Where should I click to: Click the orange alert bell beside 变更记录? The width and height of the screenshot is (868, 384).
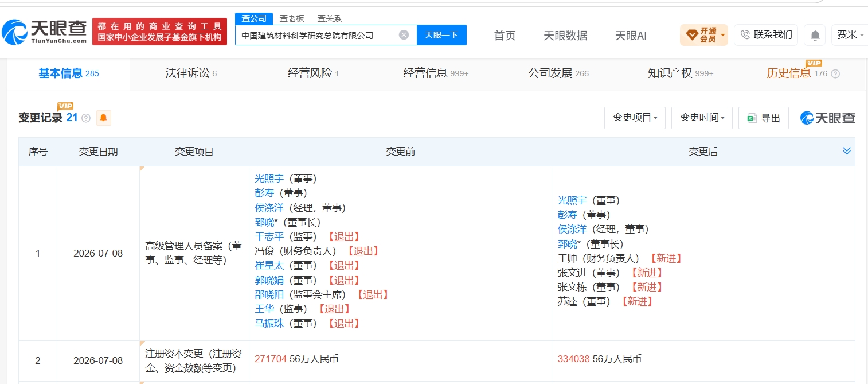tap(103, 118)
